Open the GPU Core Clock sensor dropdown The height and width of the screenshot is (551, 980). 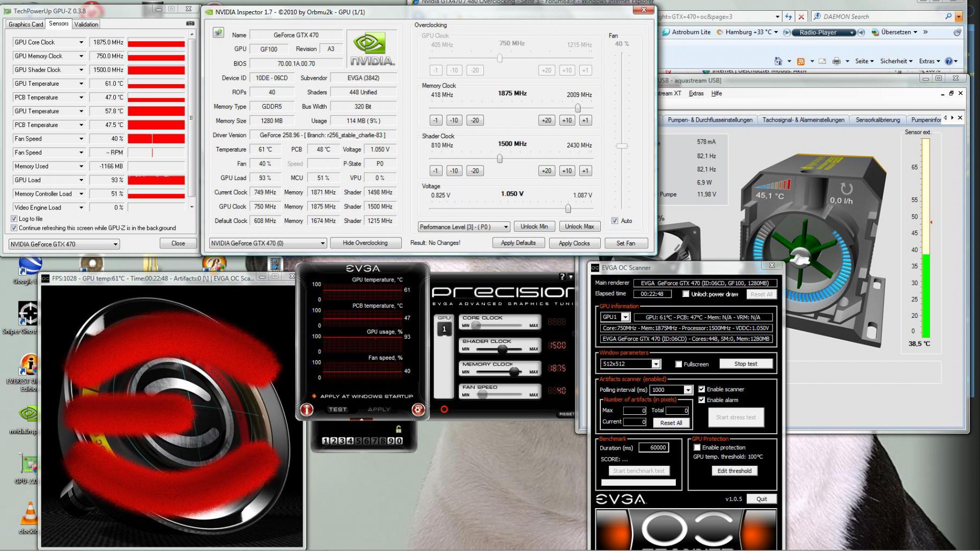coord(81,42)
